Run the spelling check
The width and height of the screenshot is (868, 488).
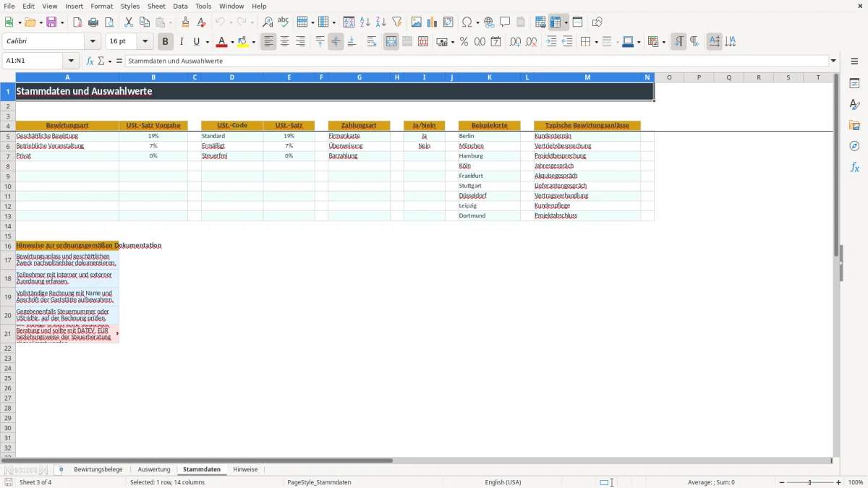pyautogui.click(x=284, y=22)
